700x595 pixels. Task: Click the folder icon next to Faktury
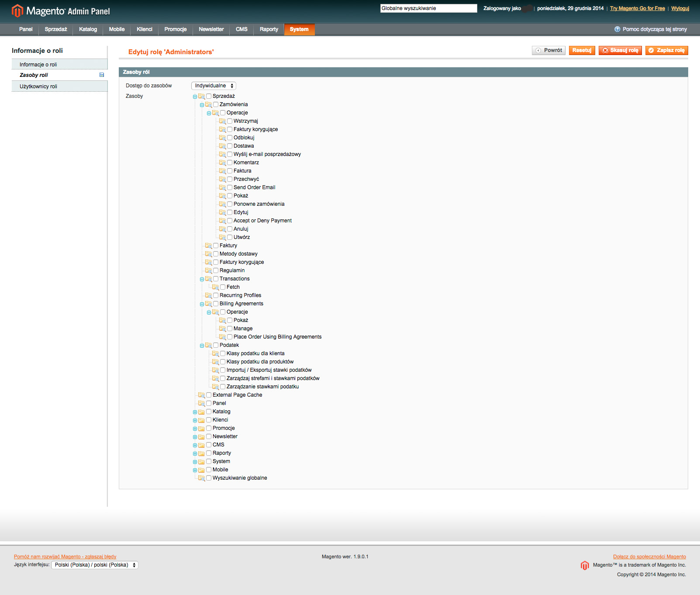[x=208, y=246]
